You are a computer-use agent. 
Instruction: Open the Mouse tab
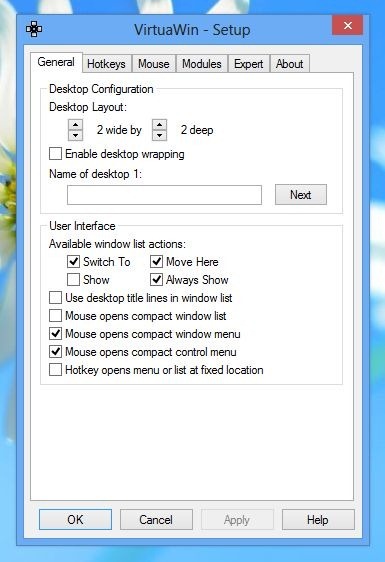point(154,64)
